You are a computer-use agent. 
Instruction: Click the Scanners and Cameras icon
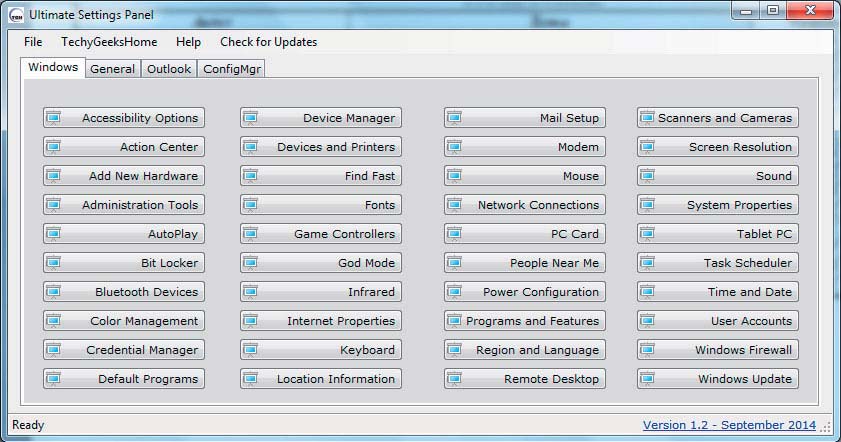pos(647,117)
